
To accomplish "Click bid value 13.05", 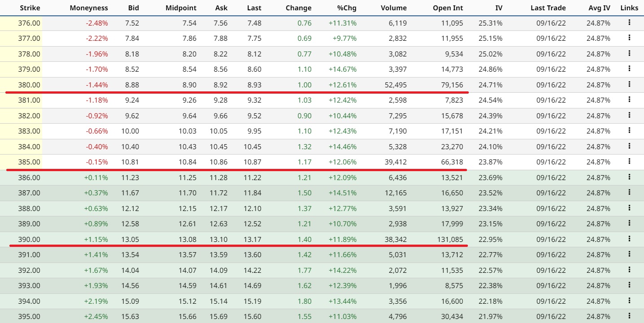I will [x=130, y=239].
